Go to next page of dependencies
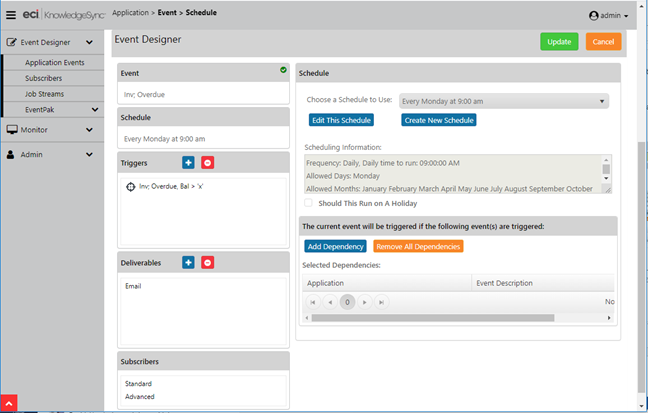648x413 pixels. coord(364,302)
